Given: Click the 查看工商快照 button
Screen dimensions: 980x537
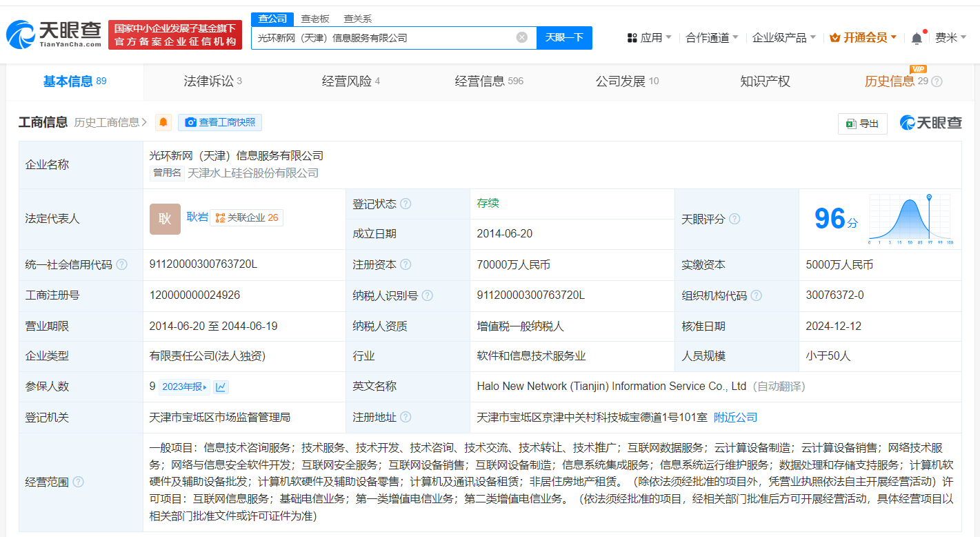Looking at the screenshot, I should (220, 122).
